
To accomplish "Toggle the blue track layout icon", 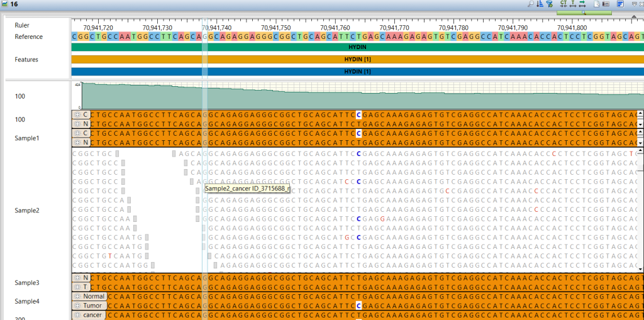I will click(x=621, y=4).
